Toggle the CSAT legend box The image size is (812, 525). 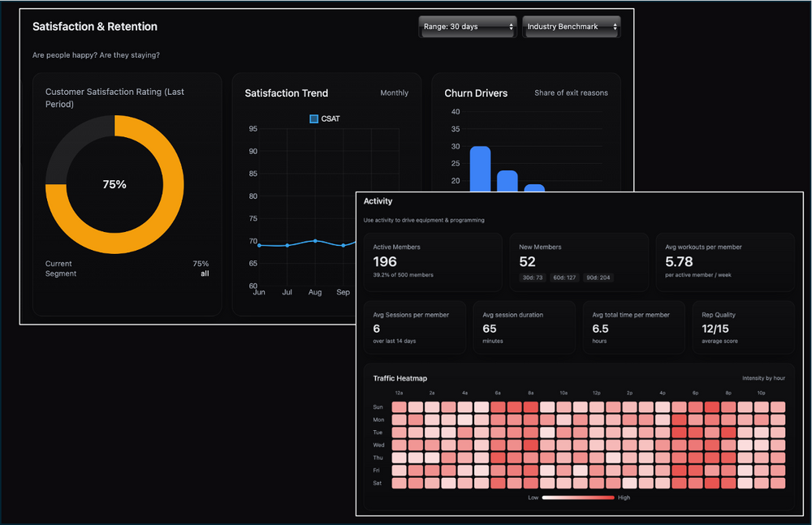[x=314, y=118]
